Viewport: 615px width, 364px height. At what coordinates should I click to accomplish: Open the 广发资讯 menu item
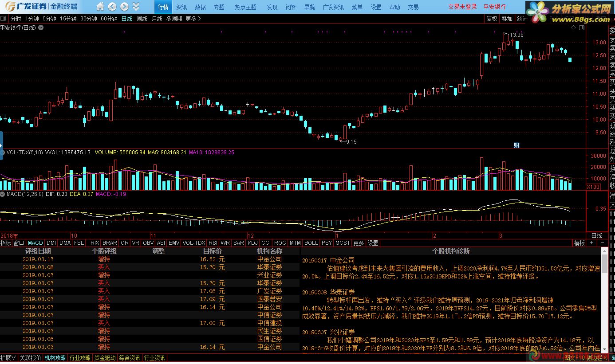[x=333, y=7]
